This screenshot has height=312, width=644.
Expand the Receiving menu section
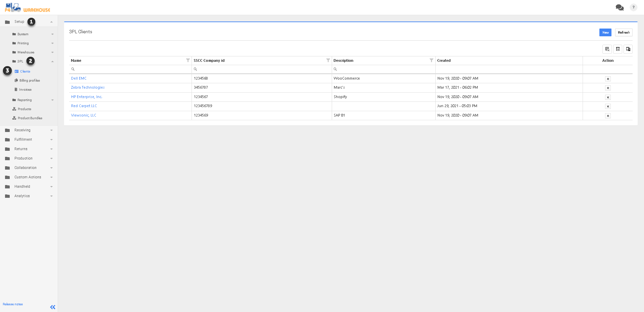(x=22, y=130)
